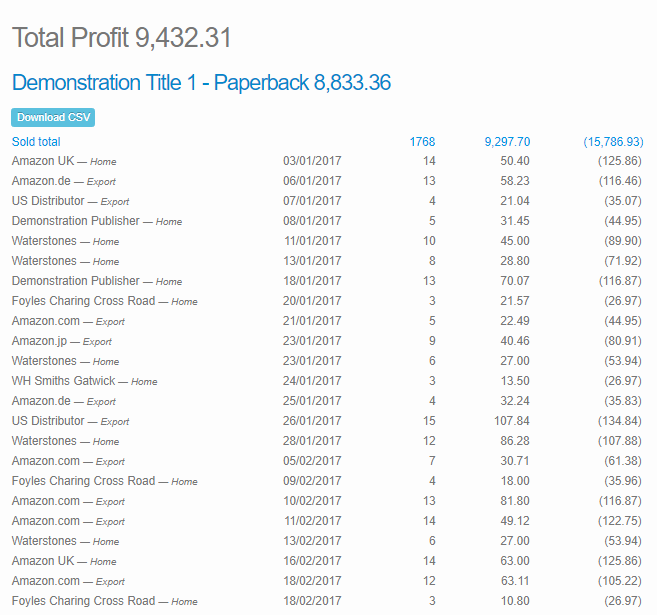The width and height of the screenshot is (657, 615).
Task: Click the amount 81.80
Action: point(515,501)
